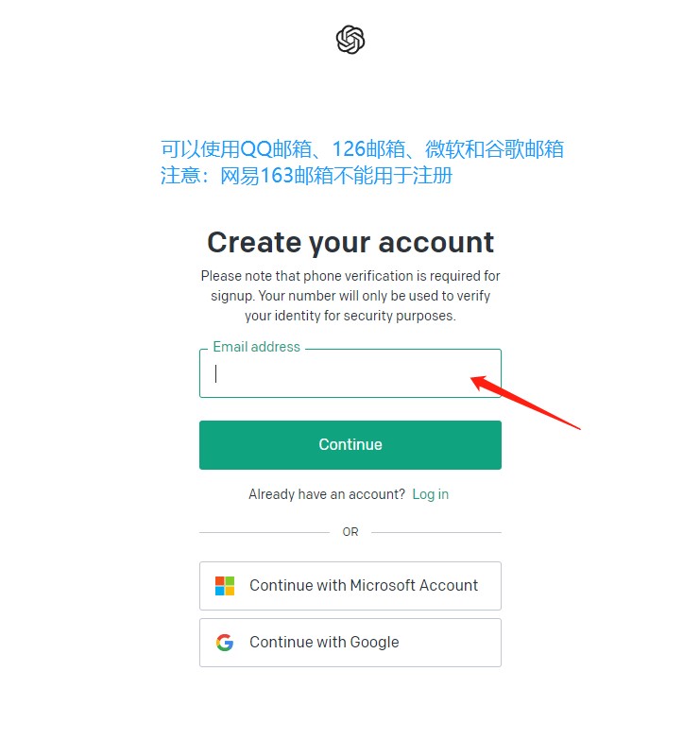Click the OpenAI knot logo
The image size is (700, 740).
(350, 40)
